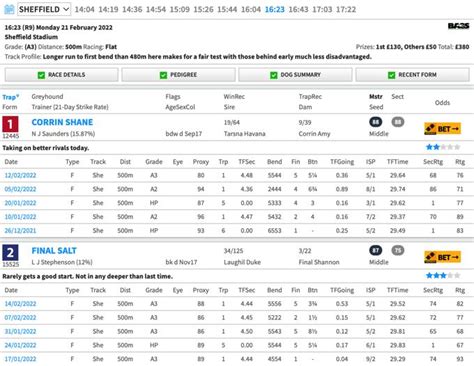Click Final Salt's dark master rating circle

376,250
